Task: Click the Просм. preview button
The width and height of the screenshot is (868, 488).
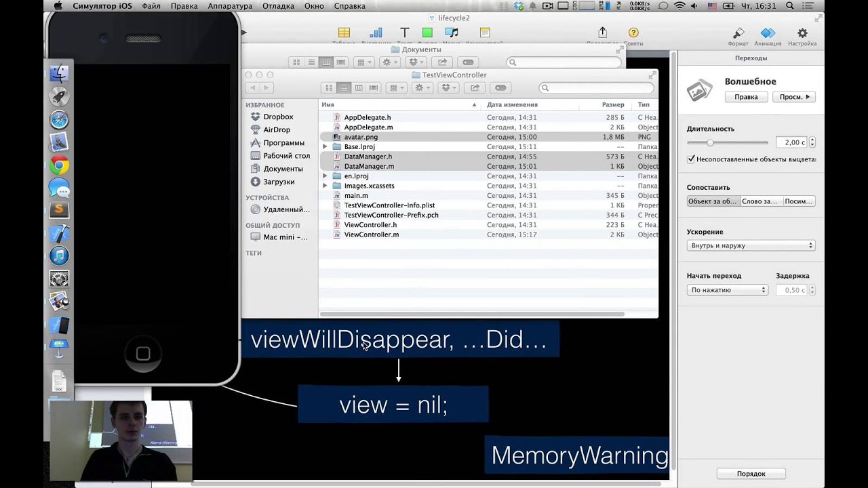Action: point(794,97)
